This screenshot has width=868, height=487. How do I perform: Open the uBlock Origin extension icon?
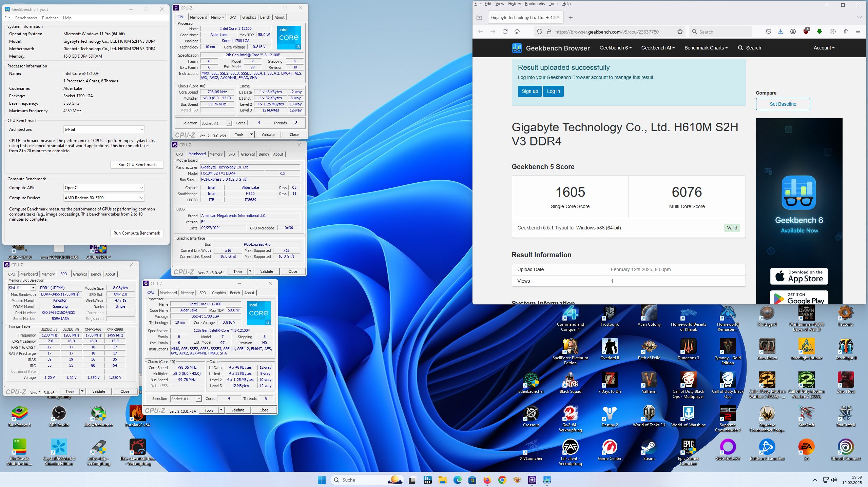806,32
